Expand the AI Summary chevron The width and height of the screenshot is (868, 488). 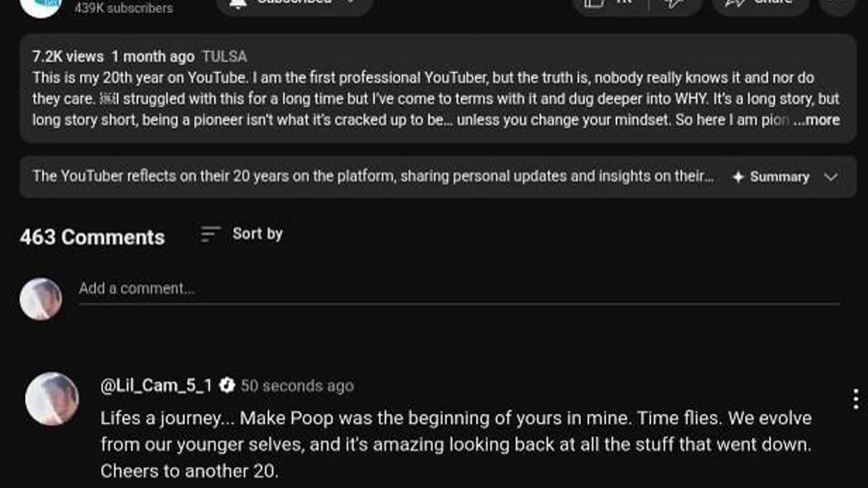(x=831, y=177)
